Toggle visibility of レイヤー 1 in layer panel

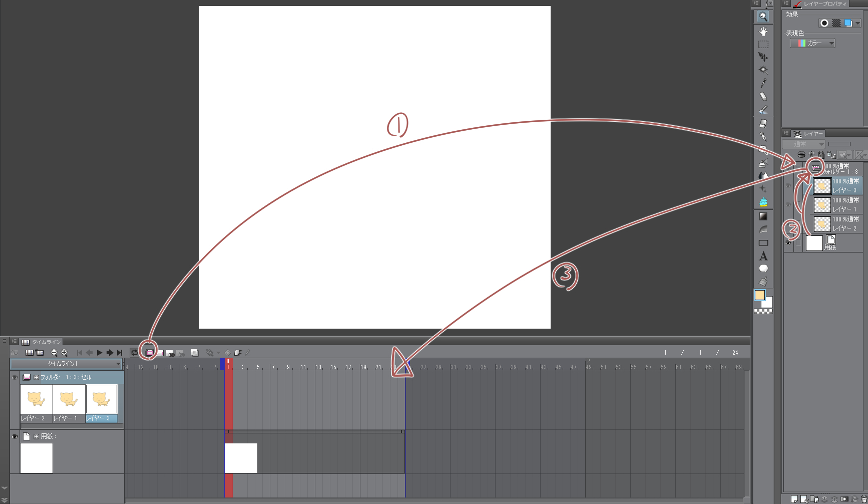[x=788, y=205]
